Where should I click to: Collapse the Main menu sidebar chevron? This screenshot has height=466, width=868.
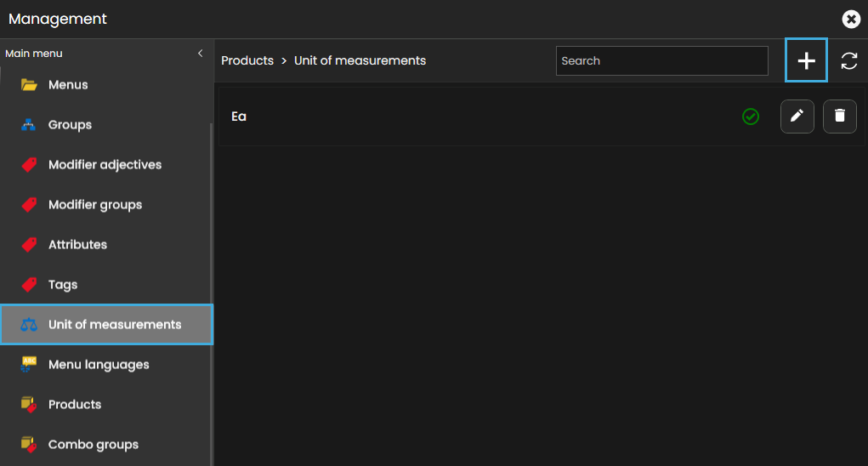(201, 54)
